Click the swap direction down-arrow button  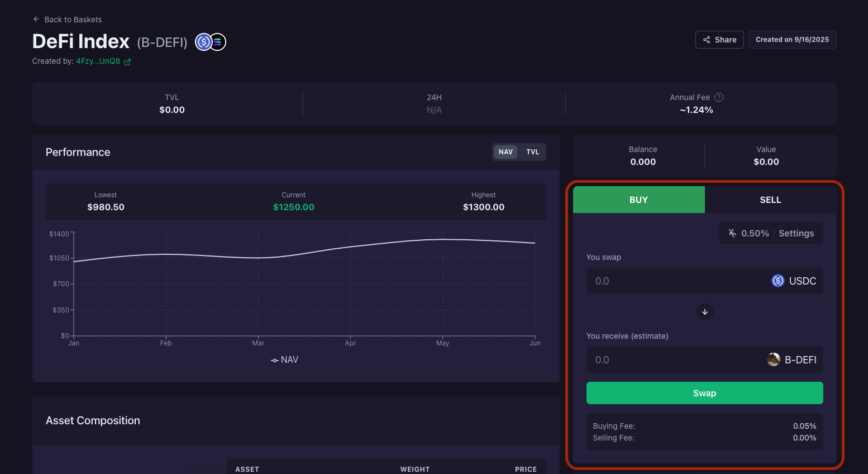[x=704, y=312]
